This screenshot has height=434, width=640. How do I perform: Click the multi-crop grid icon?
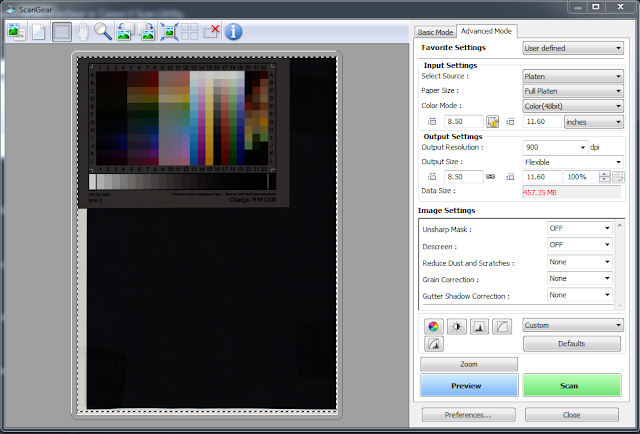pos(189,32)
